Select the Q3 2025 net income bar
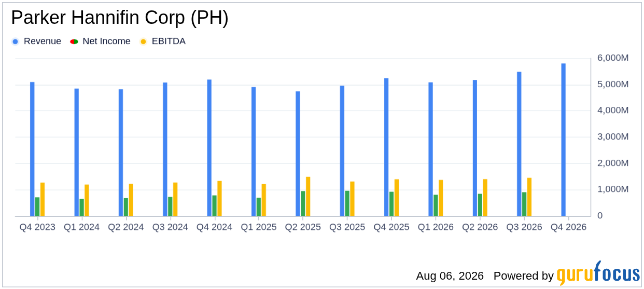644x289 pixels. 347,203
